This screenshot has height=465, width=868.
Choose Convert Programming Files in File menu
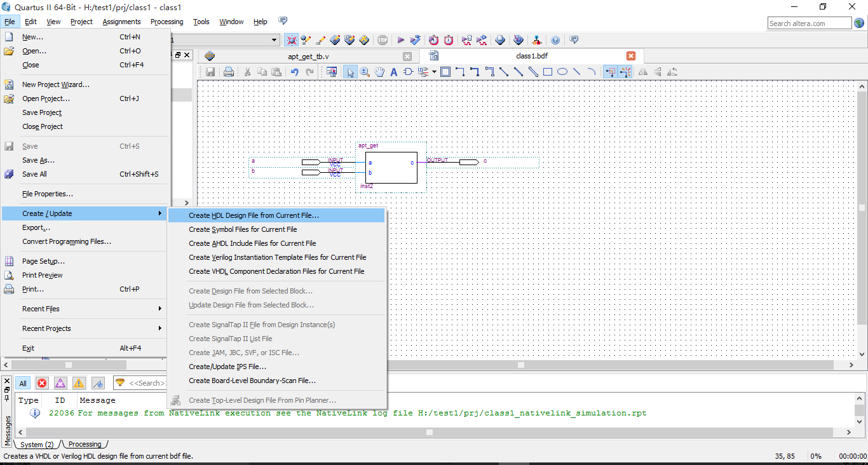85,241
